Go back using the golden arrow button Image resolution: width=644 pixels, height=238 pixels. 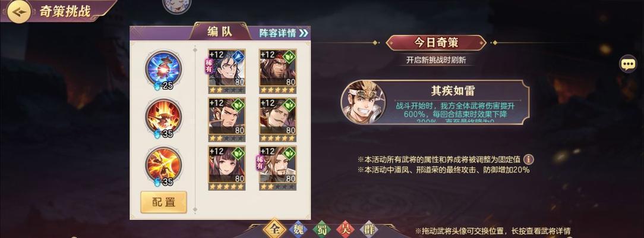(x=18, y=12)
